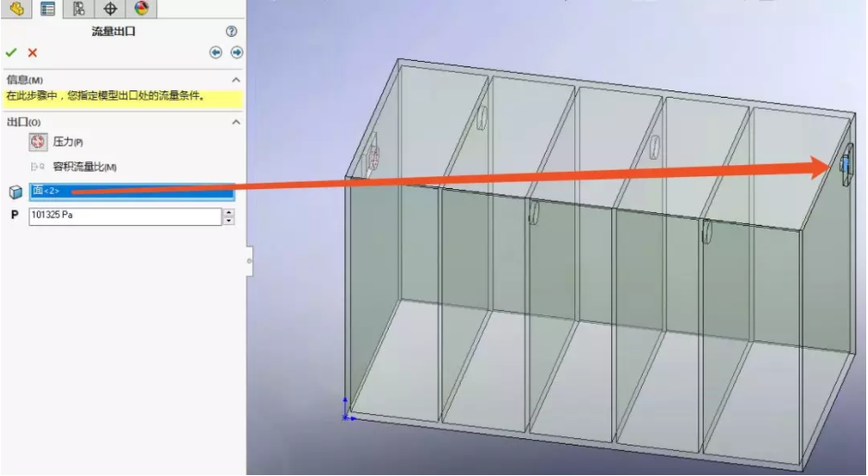Confirm with the green checkmark
Image resolution: width=868 pixels, height=476 pixels.
(x=11, y=53)
